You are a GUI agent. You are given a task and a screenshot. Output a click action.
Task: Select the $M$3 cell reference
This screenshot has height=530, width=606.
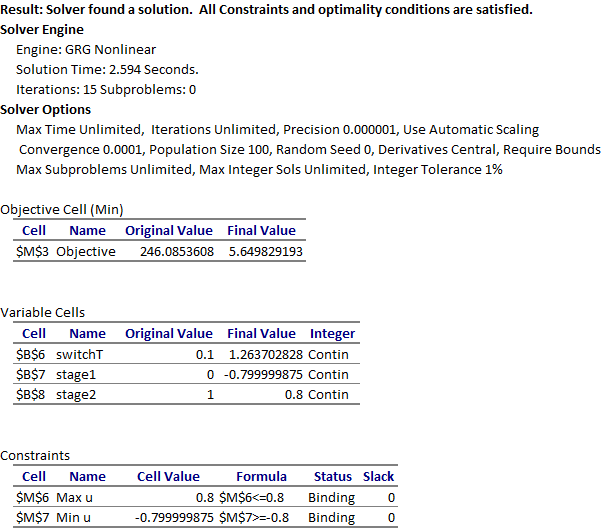point(32,252)
